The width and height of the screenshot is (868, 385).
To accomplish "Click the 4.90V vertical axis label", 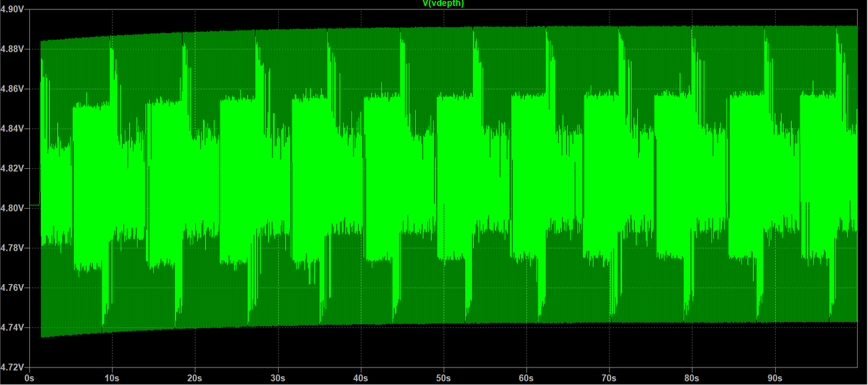I will tap(14, 9).
